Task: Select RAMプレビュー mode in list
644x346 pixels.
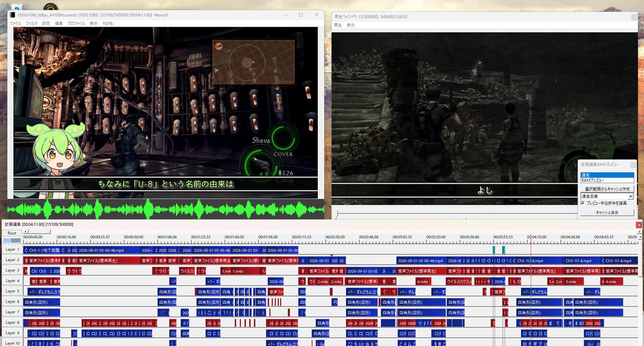Action: [607, 181]
